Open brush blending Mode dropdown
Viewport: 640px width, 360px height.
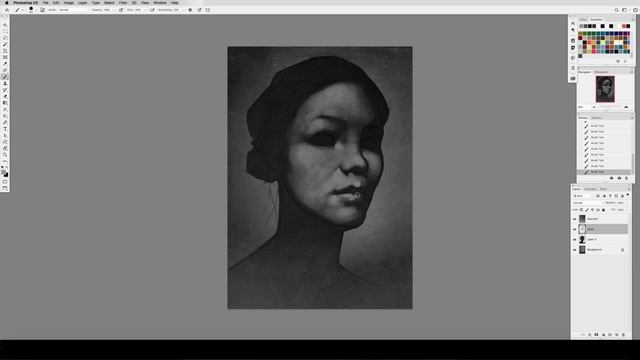pos(73,10)
